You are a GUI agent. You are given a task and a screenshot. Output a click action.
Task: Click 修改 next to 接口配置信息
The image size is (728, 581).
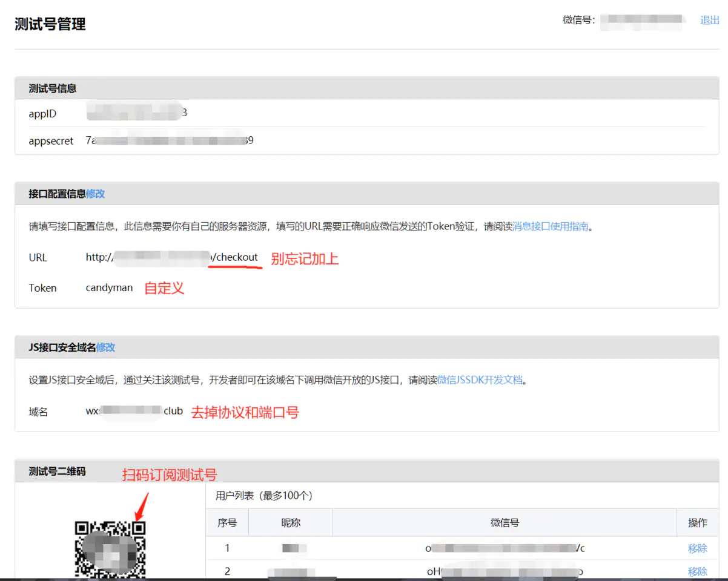click(x=95, y=194)
